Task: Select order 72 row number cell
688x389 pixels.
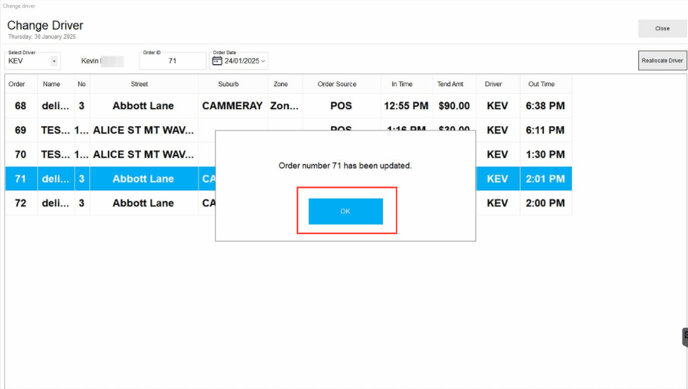Action: [x=21, y=203]
